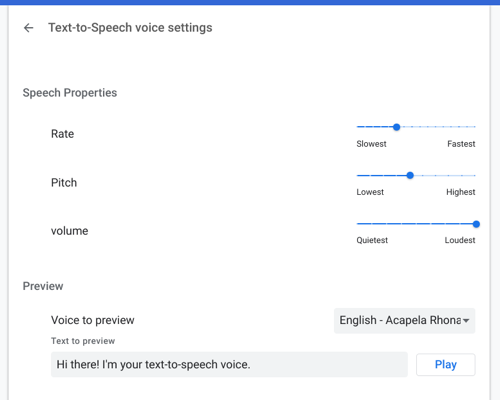Click the volume slider thumb

tap(476, 224)
